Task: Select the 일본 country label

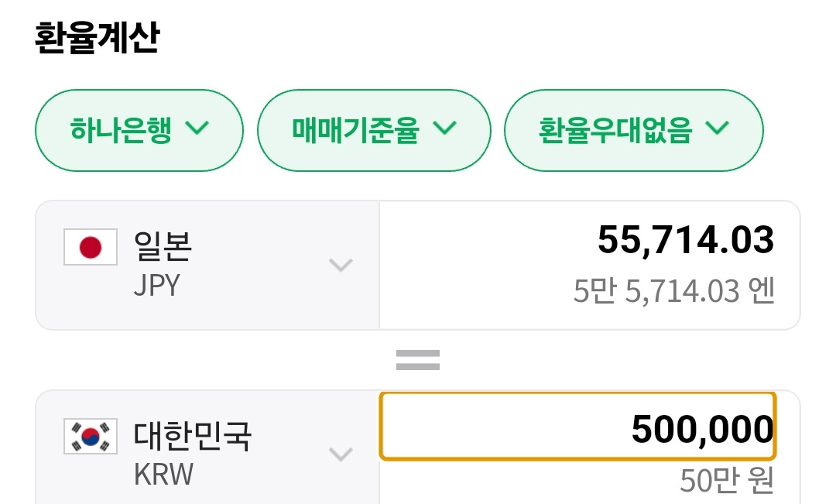Action: pyautogui.click(x=163, y=246)
